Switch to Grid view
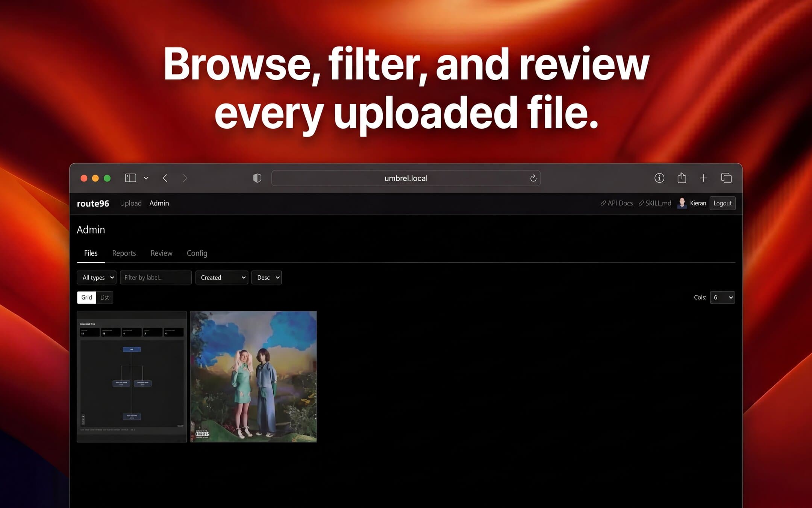 coord(86,297)
